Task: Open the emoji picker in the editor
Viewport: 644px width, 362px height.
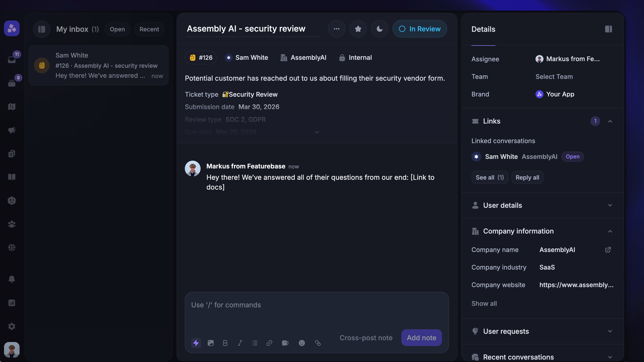Action: tap(302, 343)
